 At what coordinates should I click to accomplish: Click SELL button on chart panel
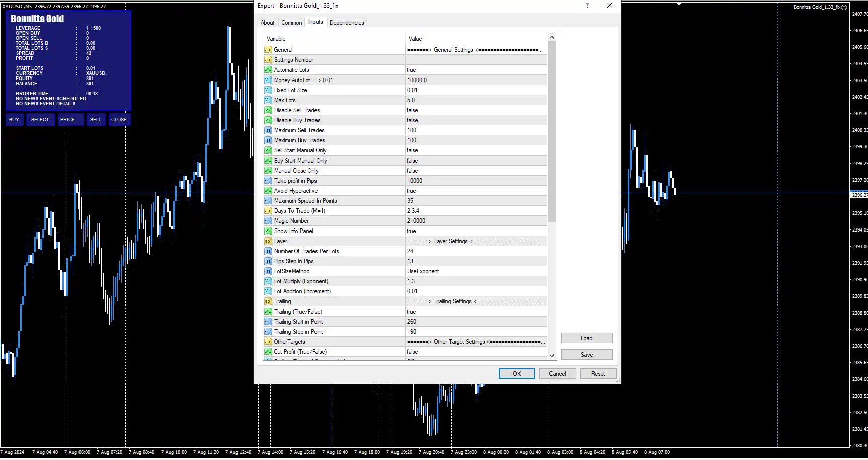tap(96, 120)
